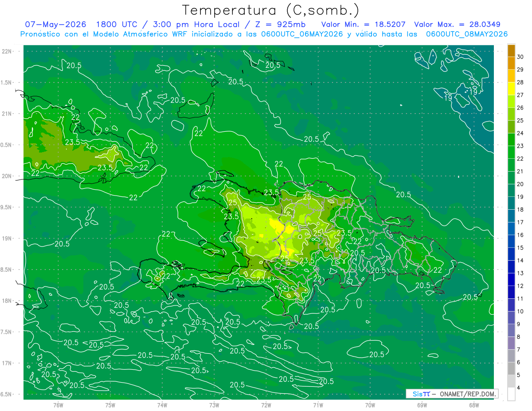Image resolution: width=532 pixels, height=411 pixels.
Task: Click the ONAMET/REP.DOM. credit box
Action: point(452,394)
